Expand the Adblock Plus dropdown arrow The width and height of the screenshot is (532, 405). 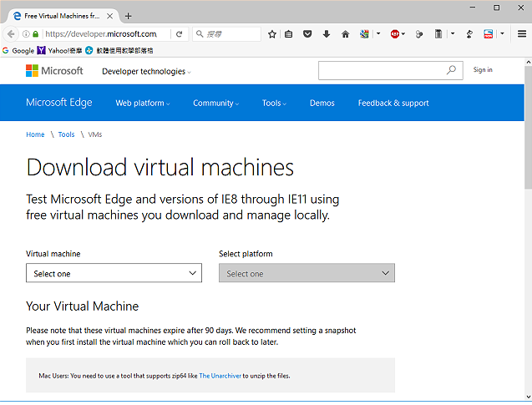403,33
